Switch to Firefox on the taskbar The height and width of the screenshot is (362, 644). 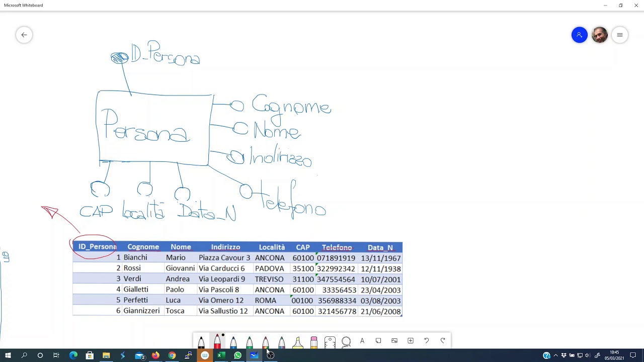(155, 355)
